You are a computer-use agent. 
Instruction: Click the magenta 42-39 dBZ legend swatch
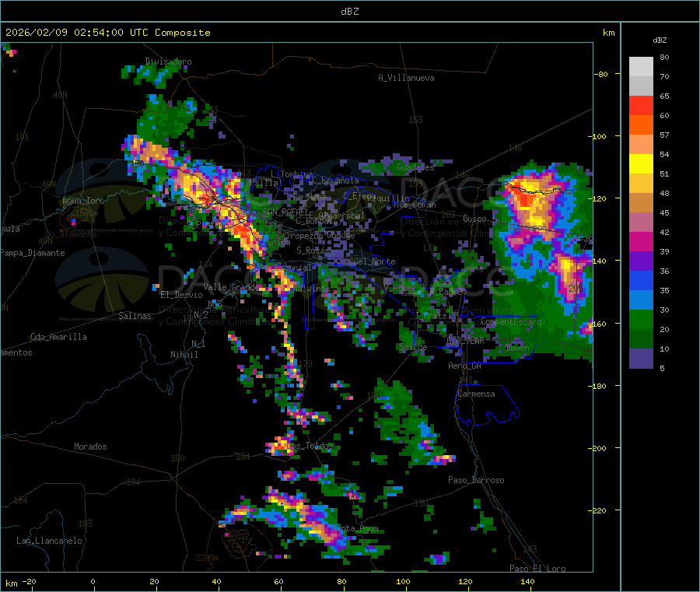coord(641,241)
